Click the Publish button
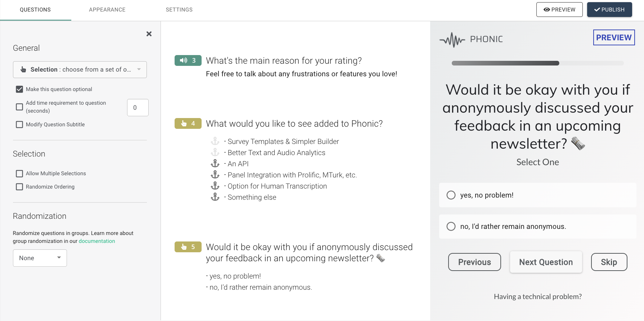This screenshot has height=321, width=644. click(x=609, y=10)
